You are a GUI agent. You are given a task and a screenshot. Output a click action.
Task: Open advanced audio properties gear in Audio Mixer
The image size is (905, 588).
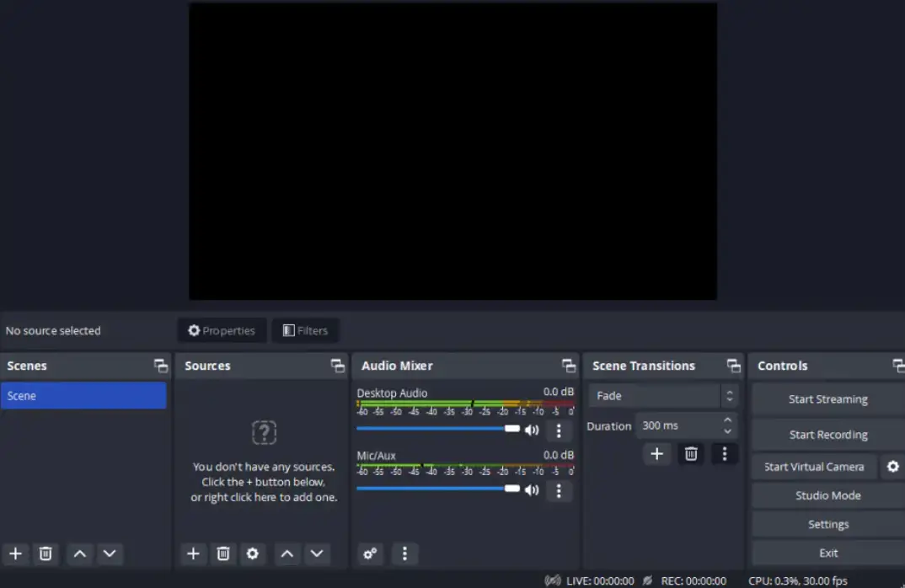[370, 553]
